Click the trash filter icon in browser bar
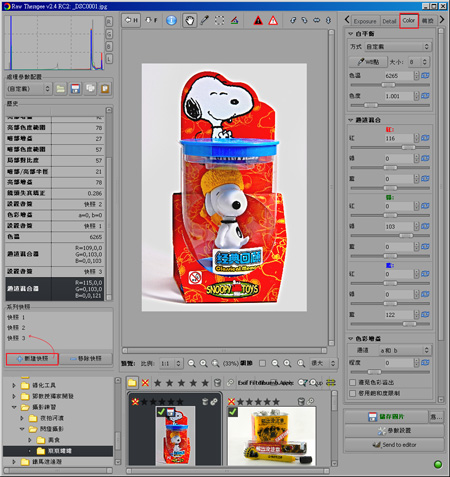 pos(217,383)
